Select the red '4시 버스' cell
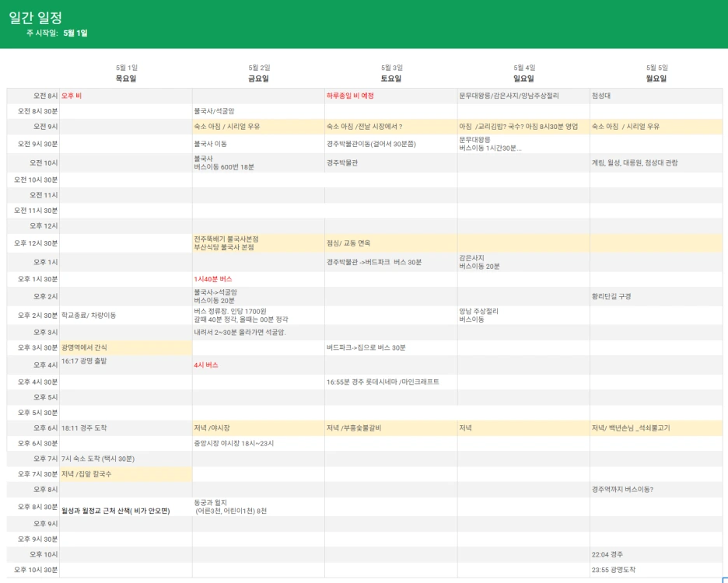 click(258, 365)
